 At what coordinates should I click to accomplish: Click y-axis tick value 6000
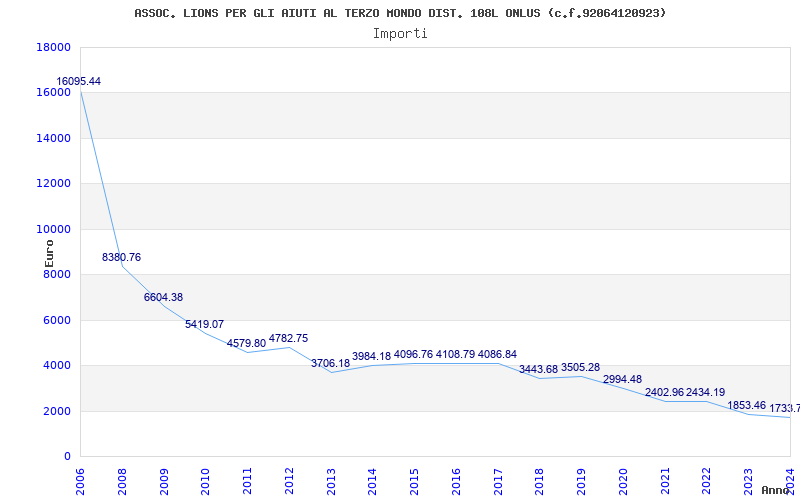[57, 320]
